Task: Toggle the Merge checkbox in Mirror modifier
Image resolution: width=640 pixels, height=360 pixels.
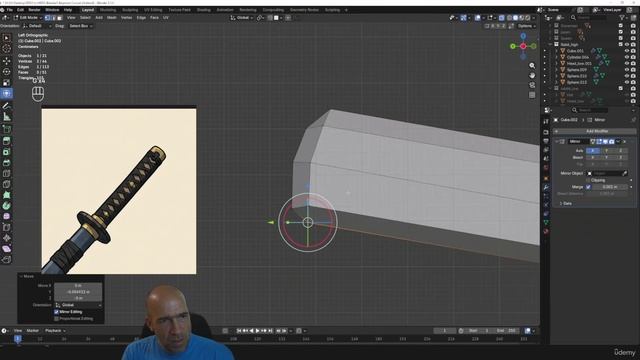Action: [x=588, y=187]
